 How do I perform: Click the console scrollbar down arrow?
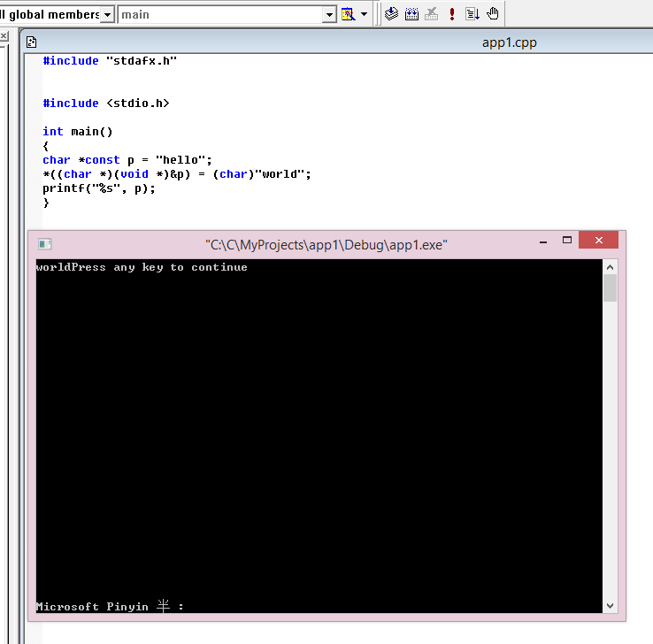(611, 606)
